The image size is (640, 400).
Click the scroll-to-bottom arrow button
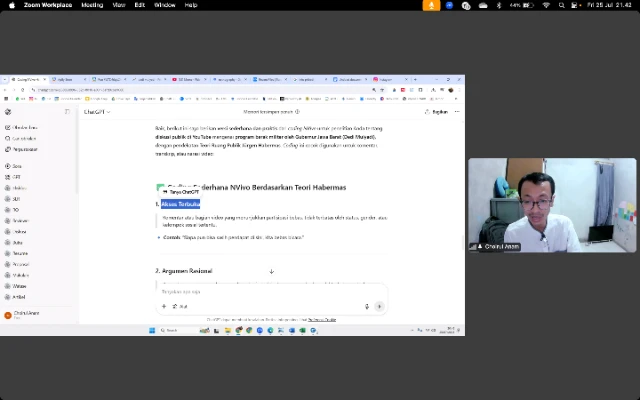(x=271, y=271)
